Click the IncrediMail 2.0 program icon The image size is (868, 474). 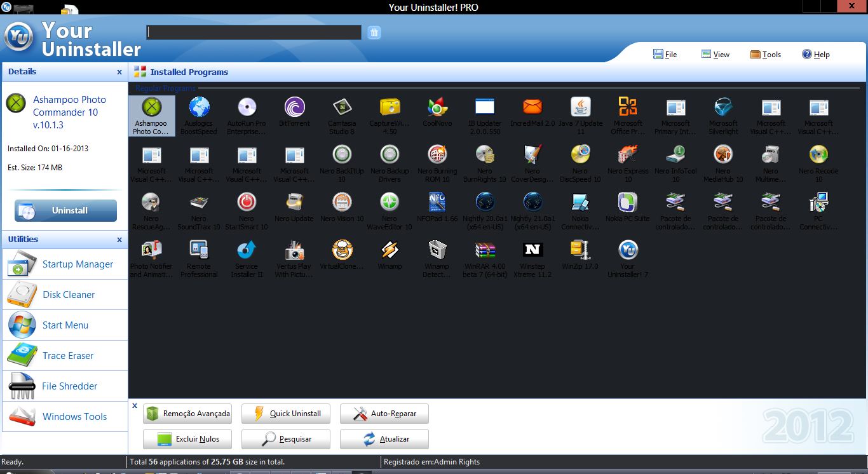pyautogui.click(x=532, y=107)
